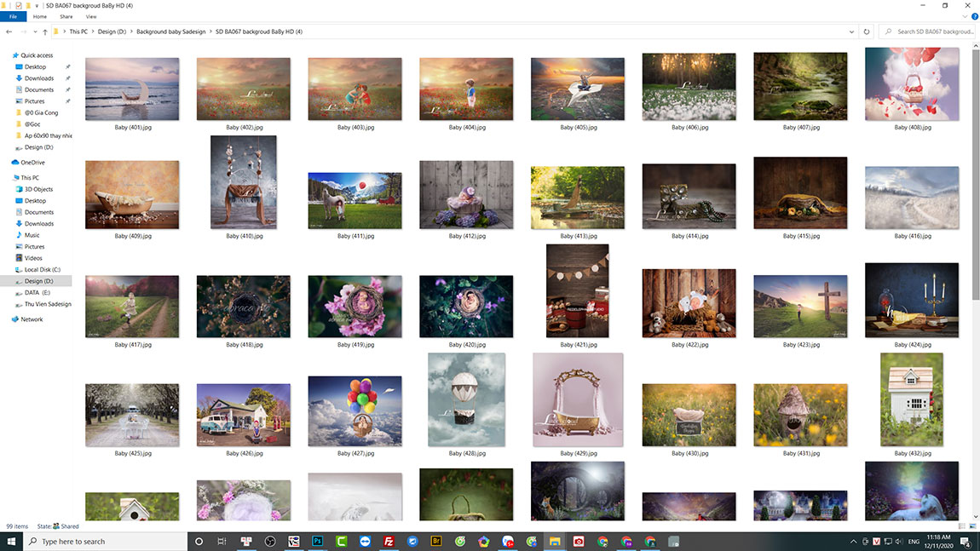Open the clock showing 11:18 AM
This screenshot has width=980, height=551.
click(x=938, y=542)
